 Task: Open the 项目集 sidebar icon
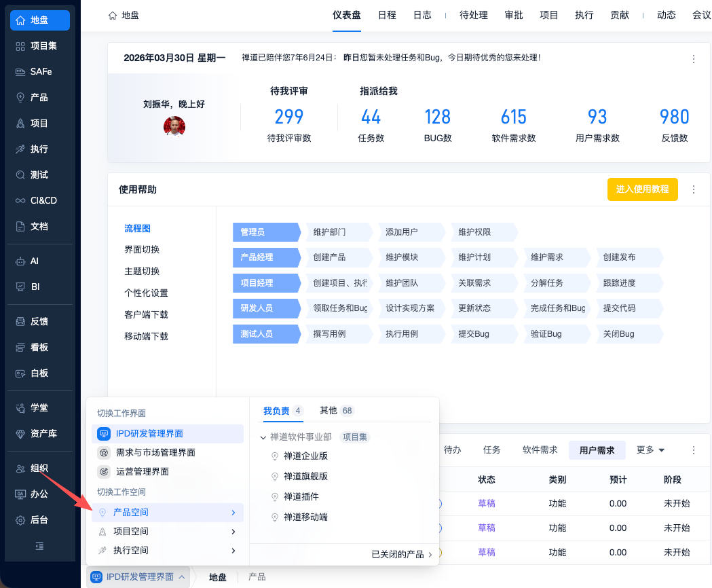(x=20, y=46)
